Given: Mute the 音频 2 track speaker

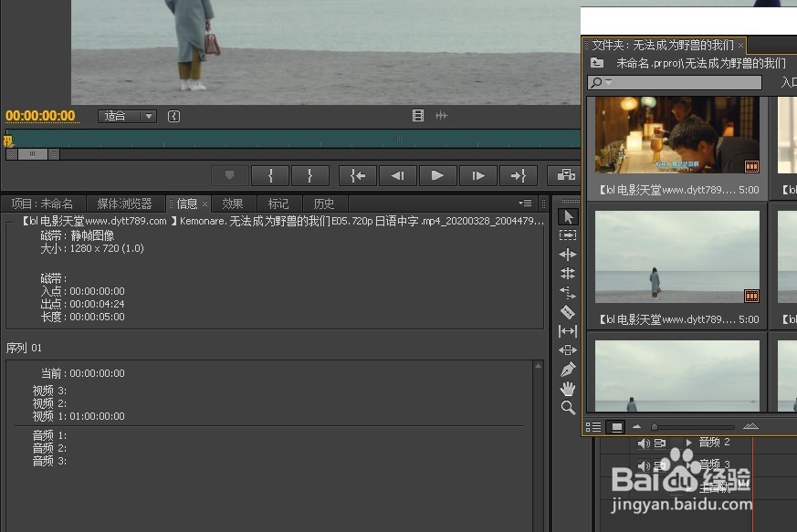Looking at the screenshot, I should click(644, 443).
